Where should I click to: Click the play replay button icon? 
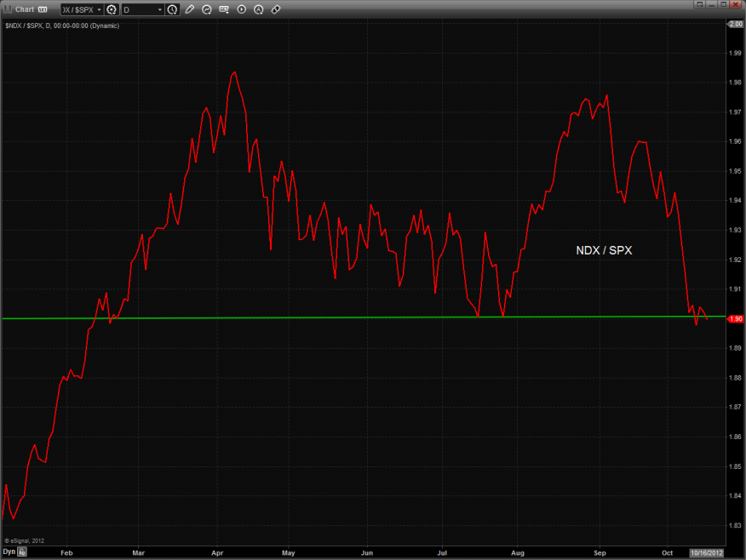point(242,9)
